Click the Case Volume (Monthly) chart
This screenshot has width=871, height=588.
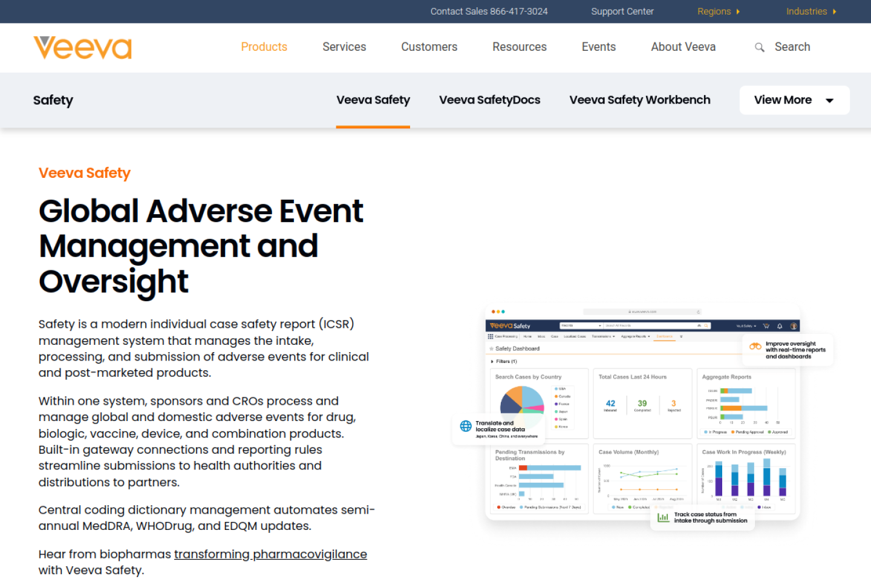pos(642,478)
